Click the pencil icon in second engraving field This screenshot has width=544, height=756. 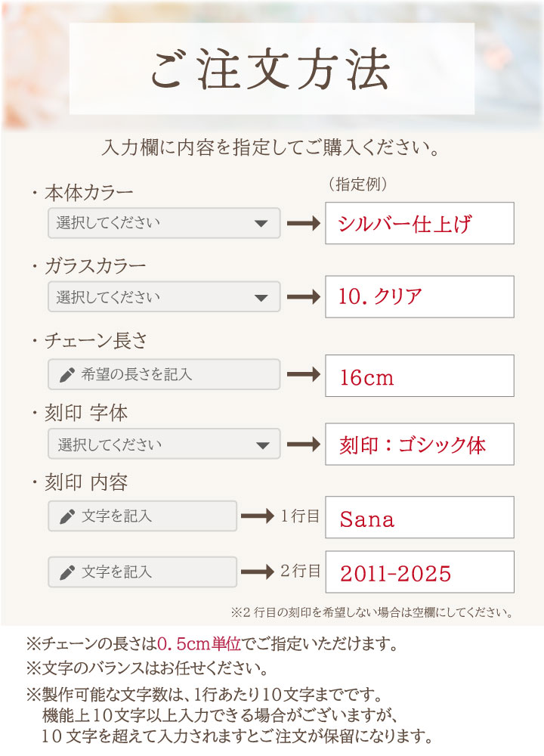point(67,572)
